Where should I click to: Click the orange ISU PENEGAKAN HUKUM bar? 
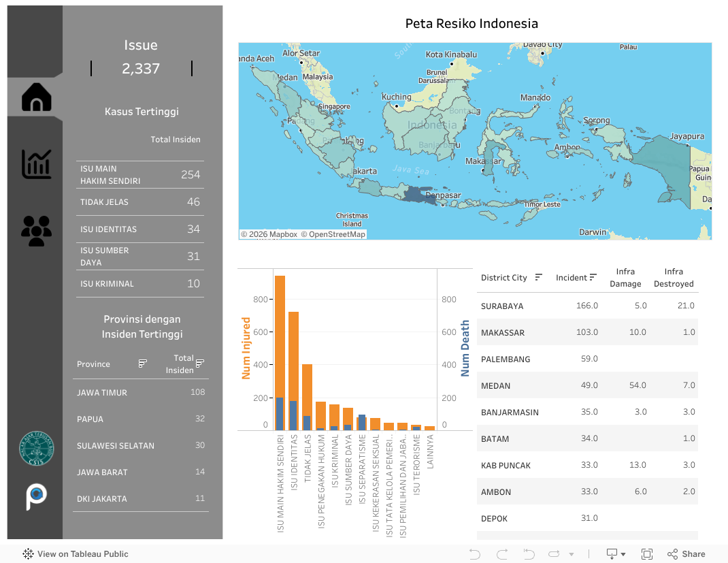[320, 415]
